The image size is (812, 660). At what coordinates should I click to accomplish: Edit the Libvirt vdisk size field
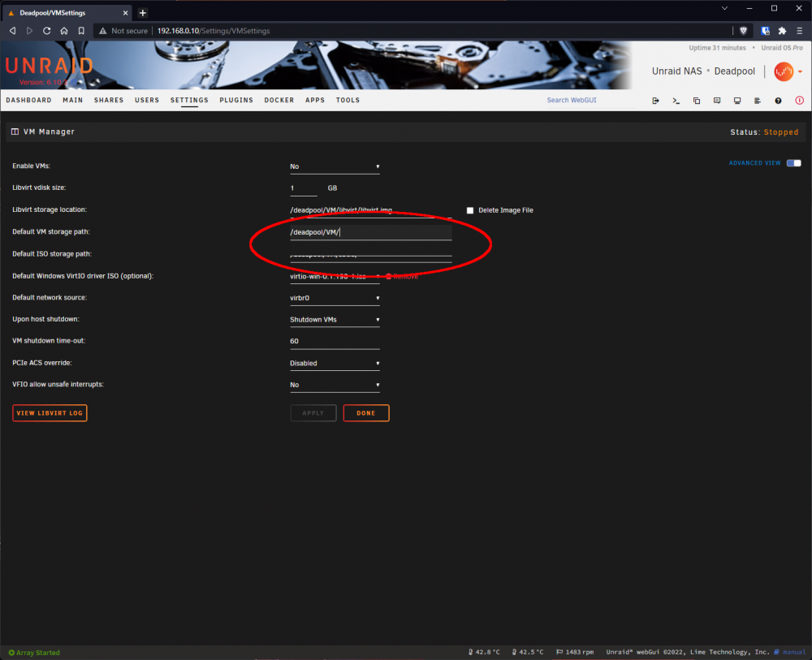point(304,188)
